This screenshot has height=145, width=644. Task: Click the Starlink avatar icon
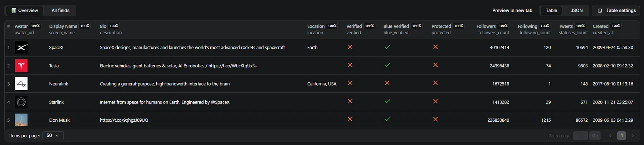coord(21,102)
